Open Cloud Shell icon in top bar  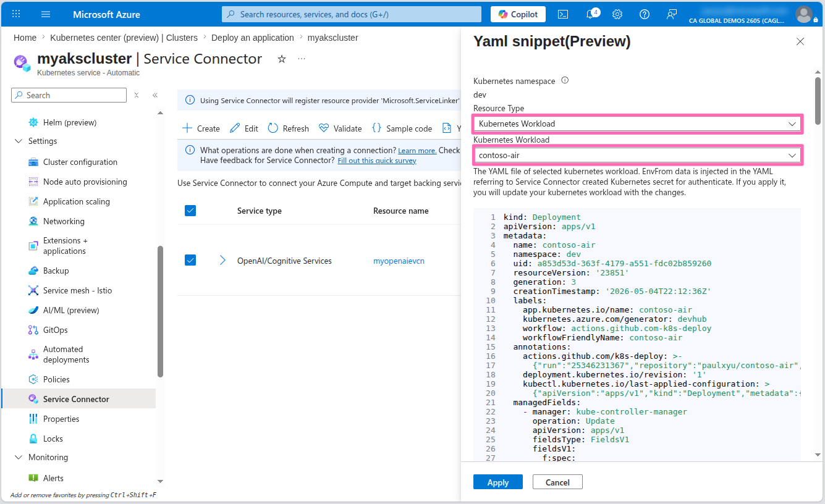tap(563, 14)
